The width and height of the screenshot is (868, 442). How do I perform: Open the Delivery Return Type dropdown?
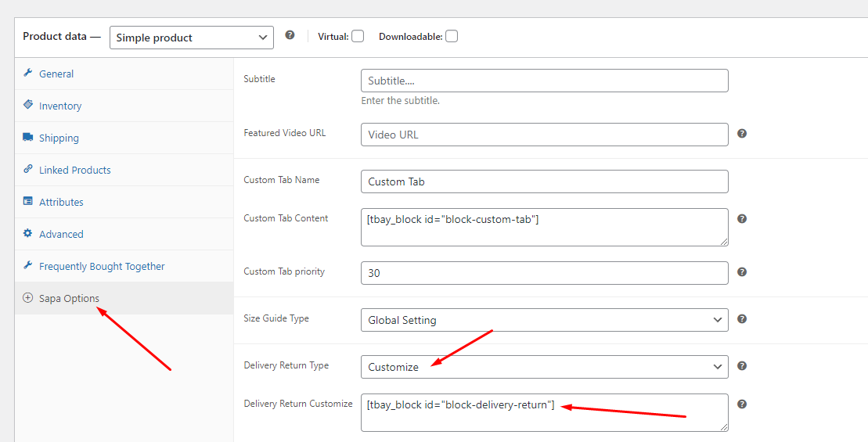544,367
